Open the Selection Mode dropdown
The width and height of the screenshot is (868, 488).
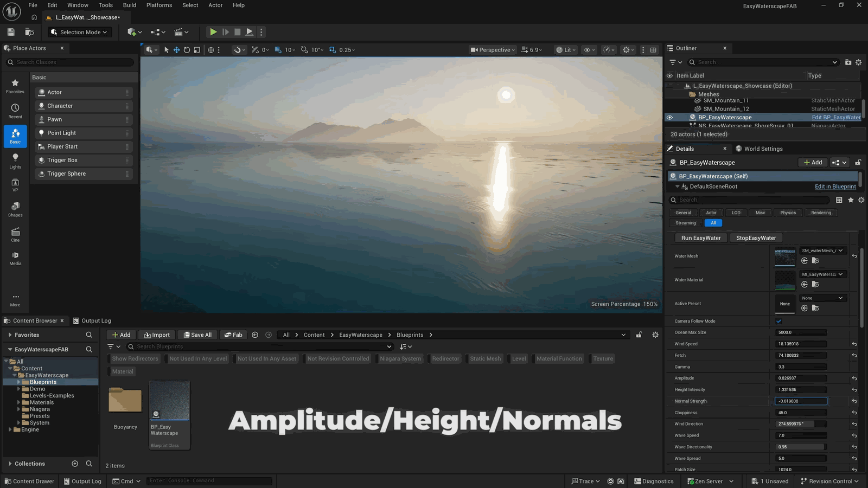click(x=80, y=32)
